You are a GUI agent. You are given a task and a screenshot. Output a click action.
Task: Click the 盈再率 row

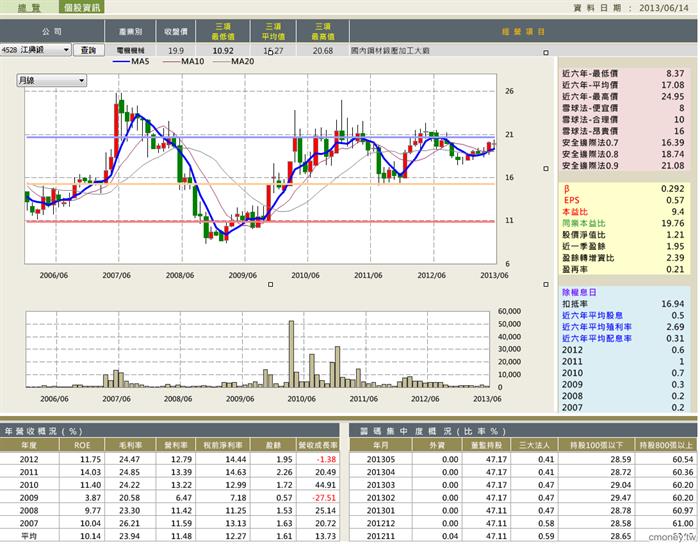point(623,270)
